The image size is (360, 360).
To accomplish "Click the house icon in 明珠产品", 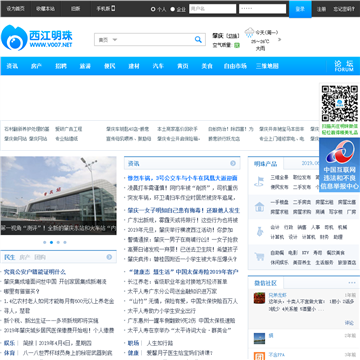I will (259, 207).
